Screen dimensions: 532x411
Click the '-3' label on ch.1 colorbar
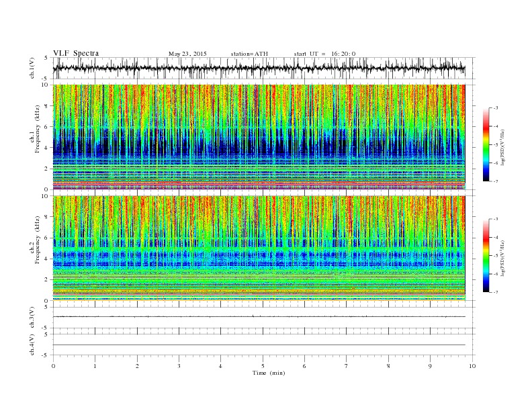point(496,108)
